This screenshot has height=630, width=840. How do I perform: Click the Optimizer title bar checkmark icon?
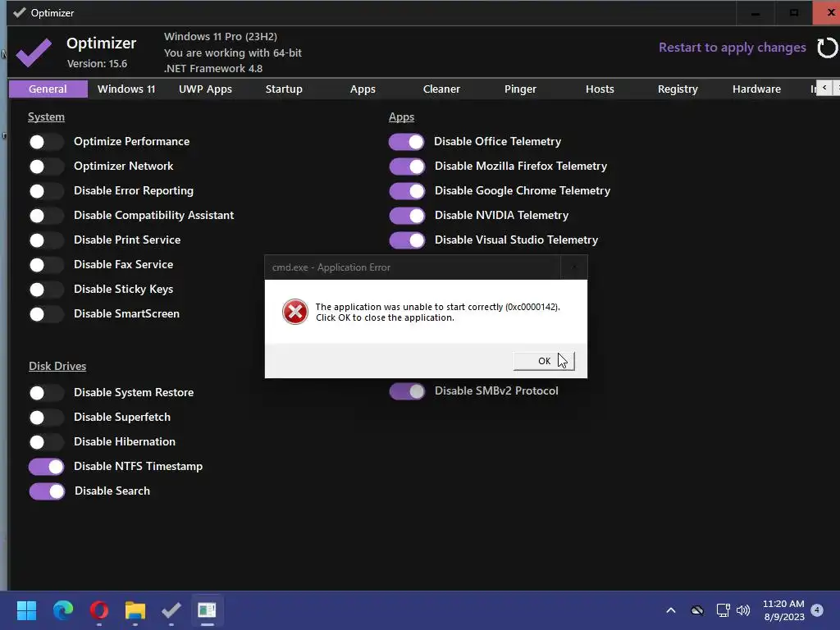coord(20,12)
